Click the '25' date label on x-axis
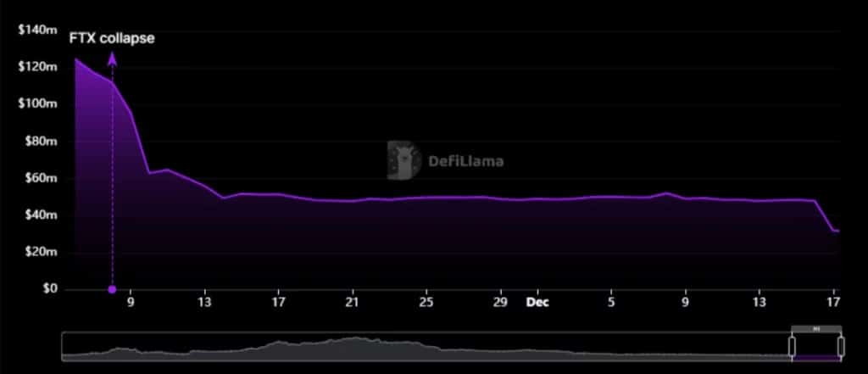This screenshot has width=868, height=374. tap(426, 303)
